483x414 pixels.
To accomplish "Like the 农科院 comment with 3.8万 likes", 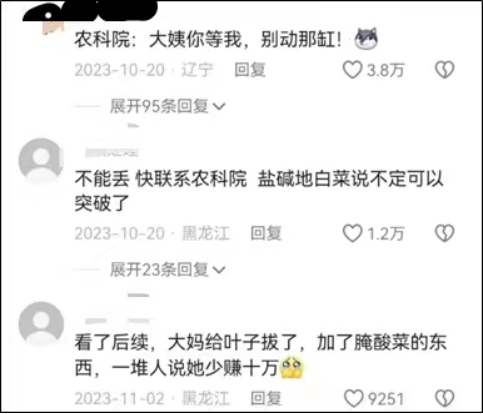I will point(352,70).
